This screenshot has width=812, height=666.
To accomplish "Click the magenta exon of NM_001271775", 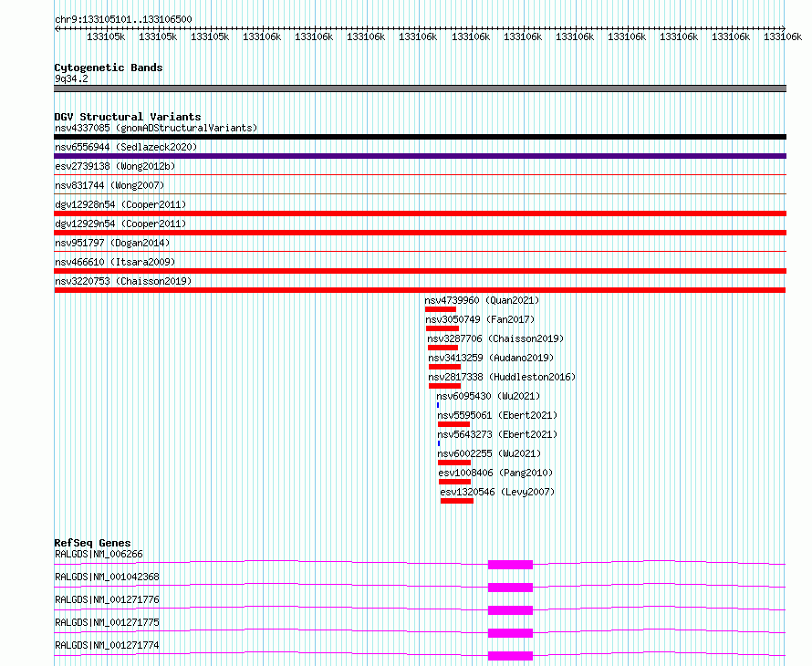I will (510, 633).
